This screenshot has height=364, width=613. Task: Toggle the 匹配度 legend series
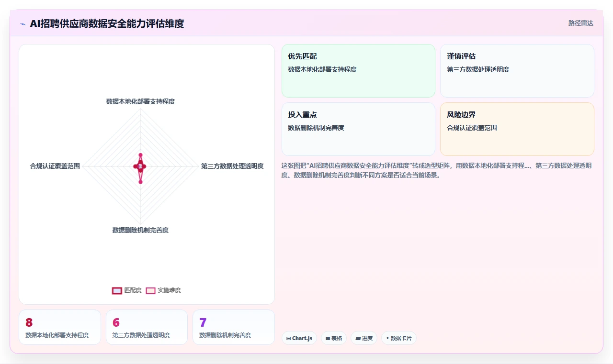pyautogui.click(x=127, y=290)
